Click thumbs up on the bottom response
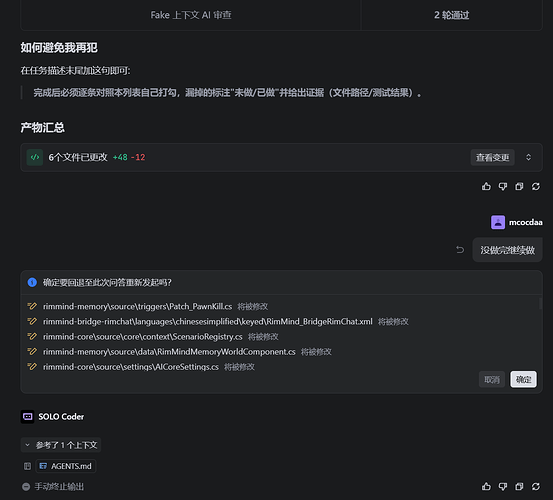Image resolution: width=553 pixels, height=500 pixels. 486,487
